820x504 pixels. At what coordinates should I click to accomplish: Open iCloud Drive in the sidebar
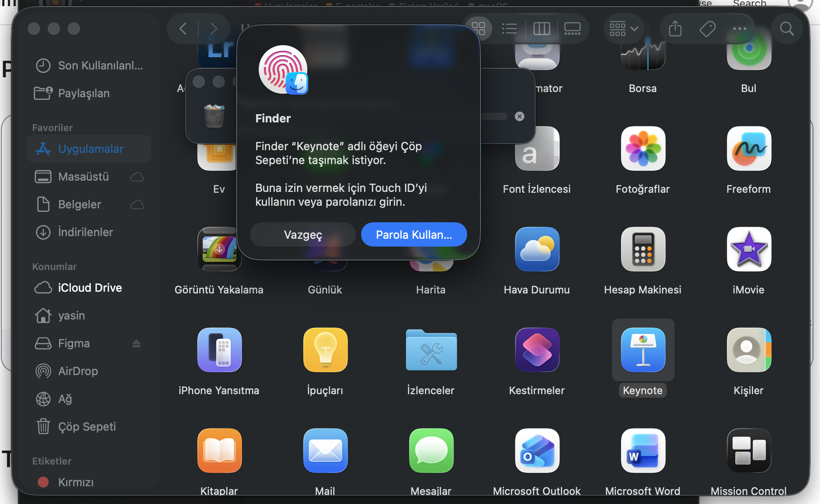(89, 288)
